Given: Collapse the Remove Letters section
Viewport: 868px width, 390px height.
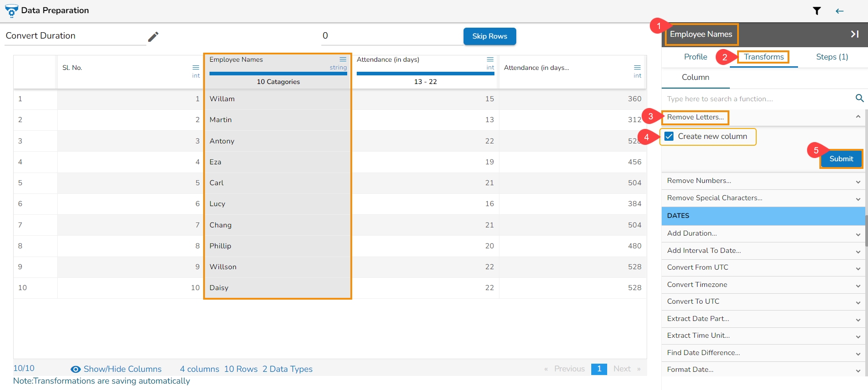Looking at the screenshot, I should (x=858, y=117).
